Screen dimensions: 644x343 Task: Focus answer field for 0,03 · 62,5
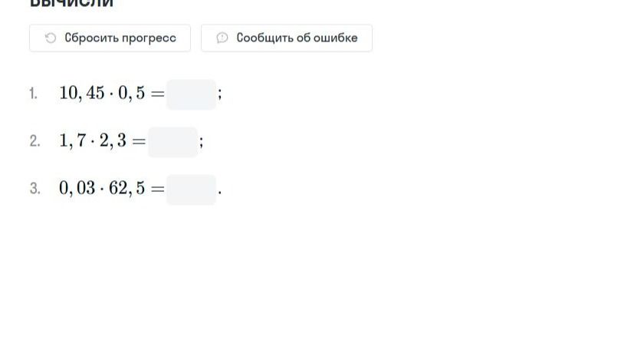coord(192,190)
